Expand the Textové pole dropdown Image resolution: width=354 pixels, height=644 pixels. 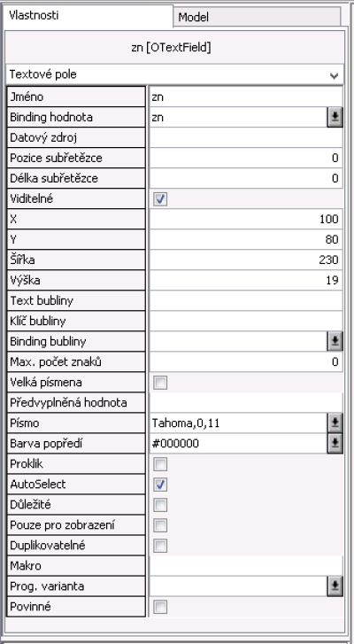(x=335, y=75)
